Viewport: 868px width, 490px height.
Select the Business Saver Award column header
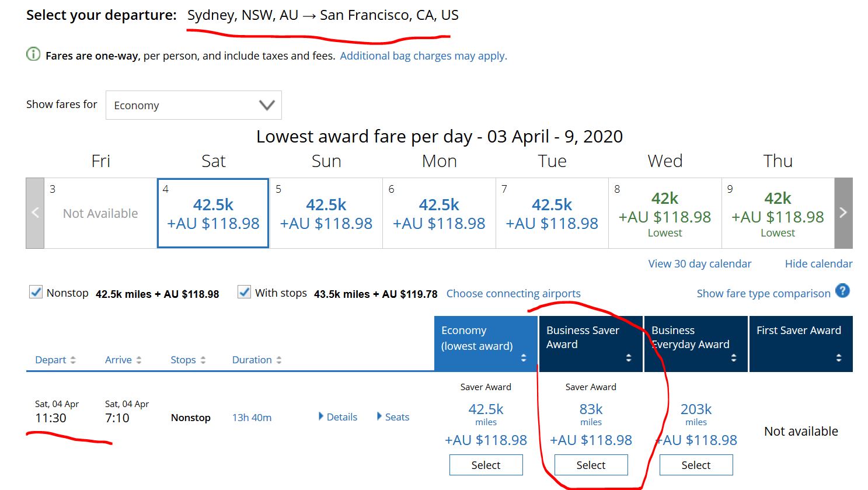[590, 343]
